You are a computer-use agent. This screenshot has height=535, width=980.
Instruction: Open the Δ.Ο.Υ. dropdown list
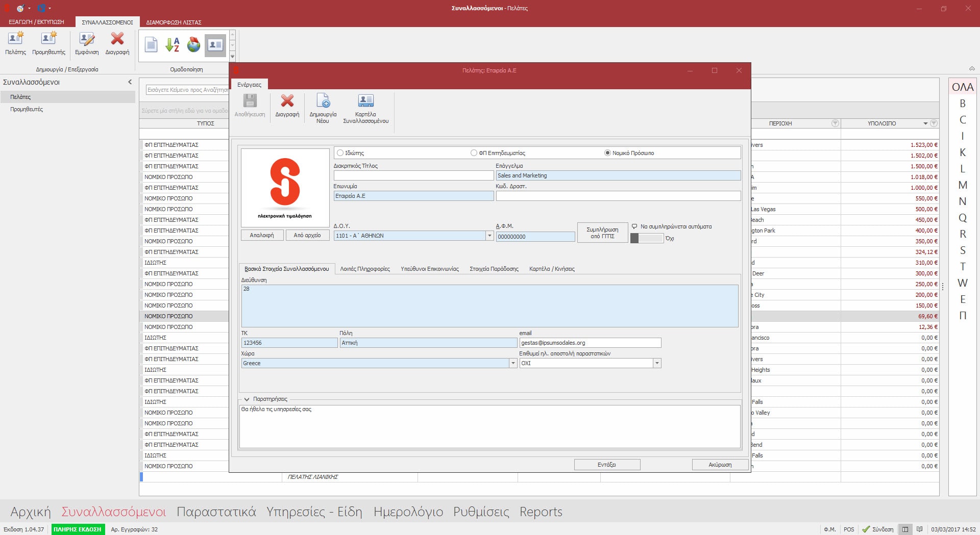(489, 236)
